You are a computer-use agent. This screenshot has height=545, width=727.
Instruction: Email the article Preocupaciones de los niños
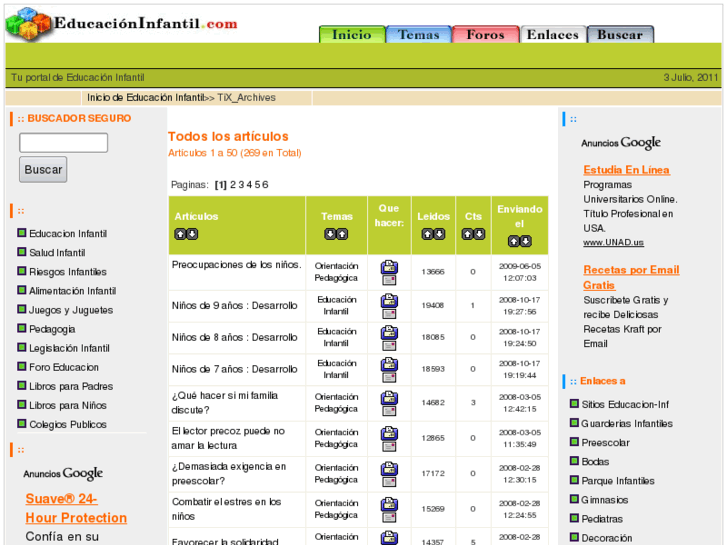[389, 280]
